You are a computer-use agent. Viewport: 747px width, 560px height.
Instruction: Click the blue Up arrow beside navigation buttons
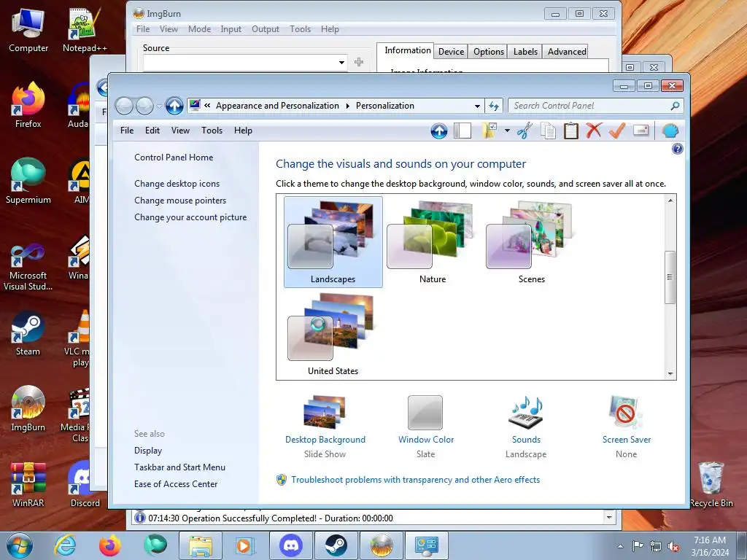174,106
